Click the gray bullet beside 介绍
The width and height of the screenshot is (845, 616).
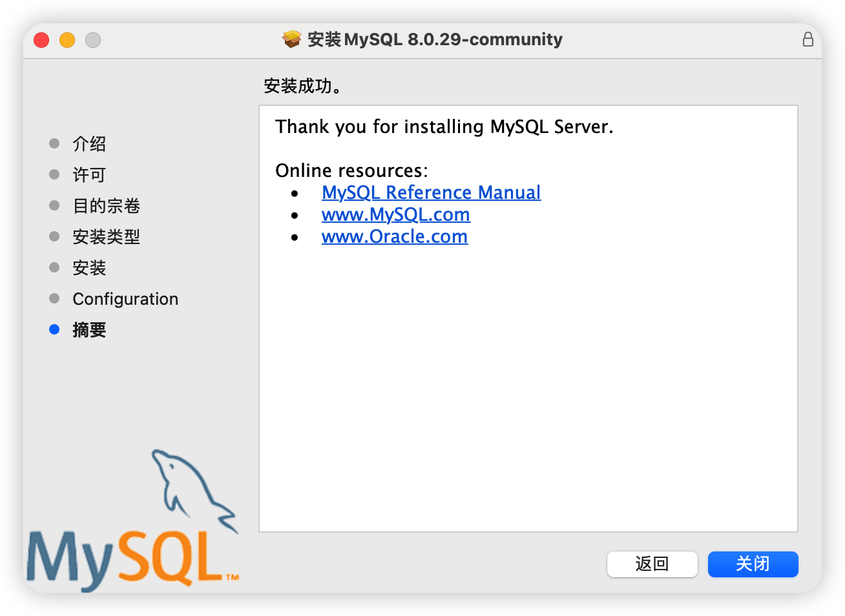click(54, 143)
